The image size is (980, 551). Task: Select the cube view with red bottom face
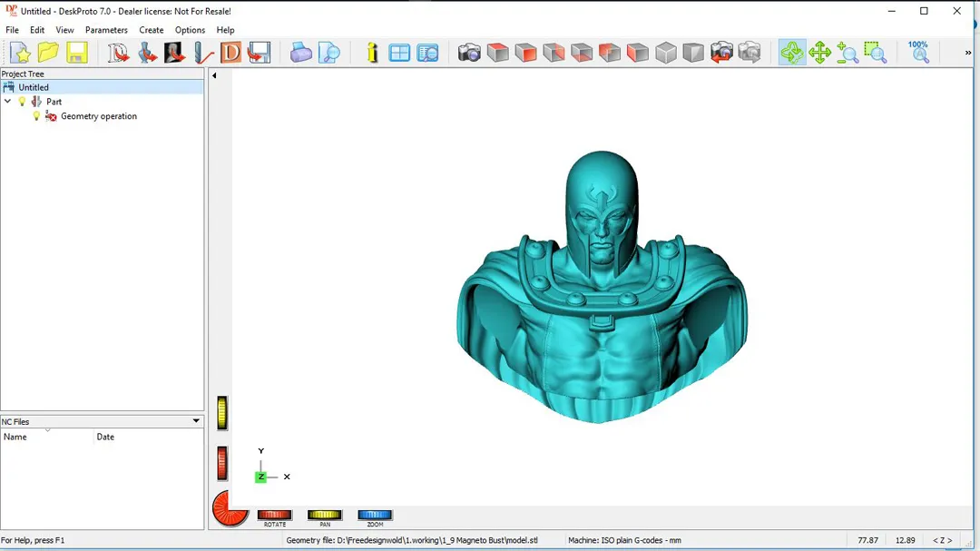coord(582,53)
